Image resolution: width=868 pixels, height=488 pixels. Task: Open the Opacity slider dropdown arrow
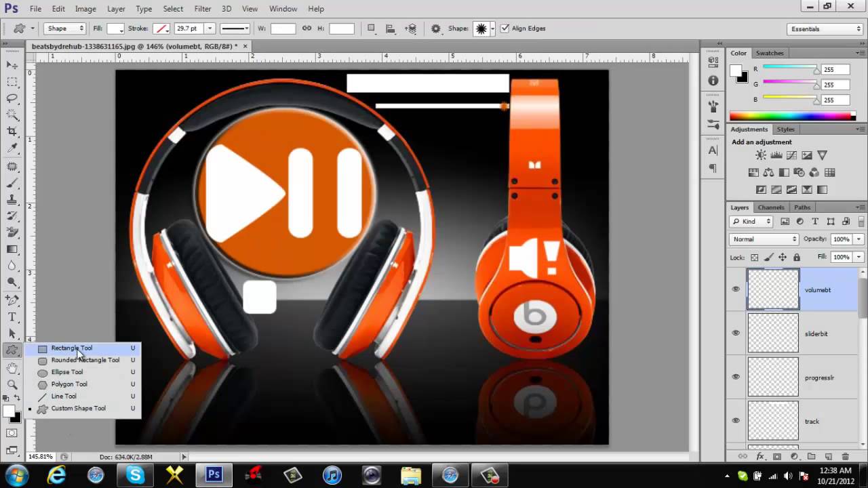[x=859, y=239]
